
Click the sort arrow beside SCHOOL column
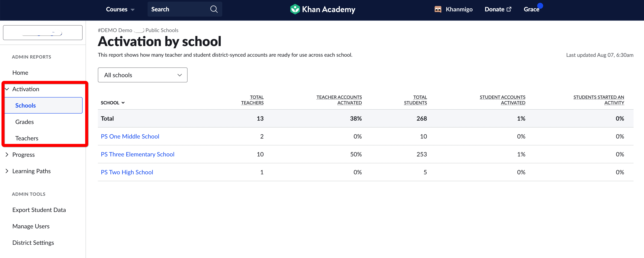click(x=123, y=103)
